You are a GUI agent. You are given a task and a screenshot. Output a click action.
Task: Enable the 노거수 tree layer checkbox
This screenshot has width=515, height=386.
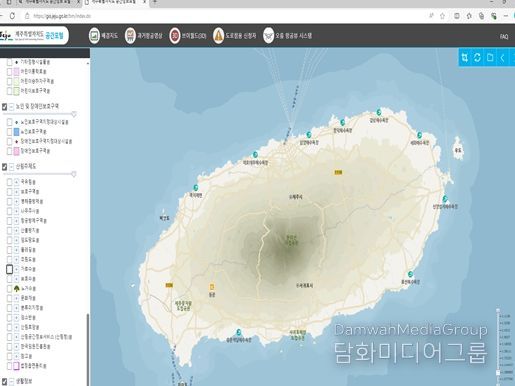(x=9, y=288)
